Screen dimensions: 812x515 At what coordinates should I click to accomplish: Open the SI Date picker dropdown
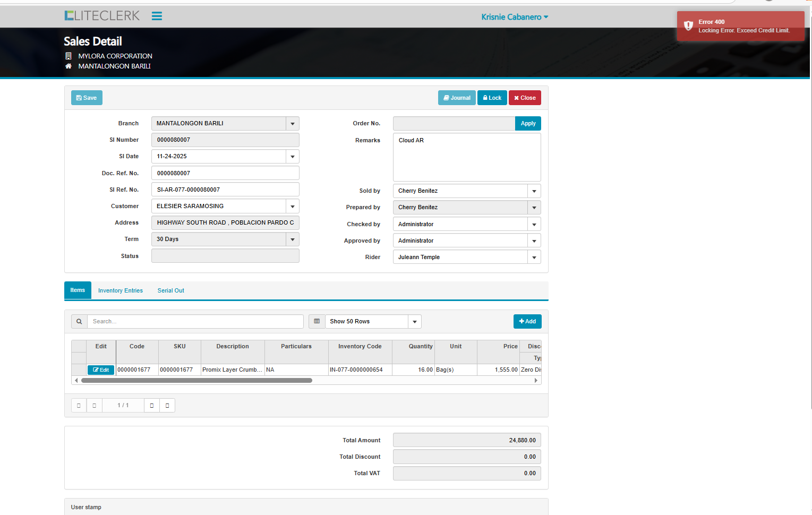[292, 157]
